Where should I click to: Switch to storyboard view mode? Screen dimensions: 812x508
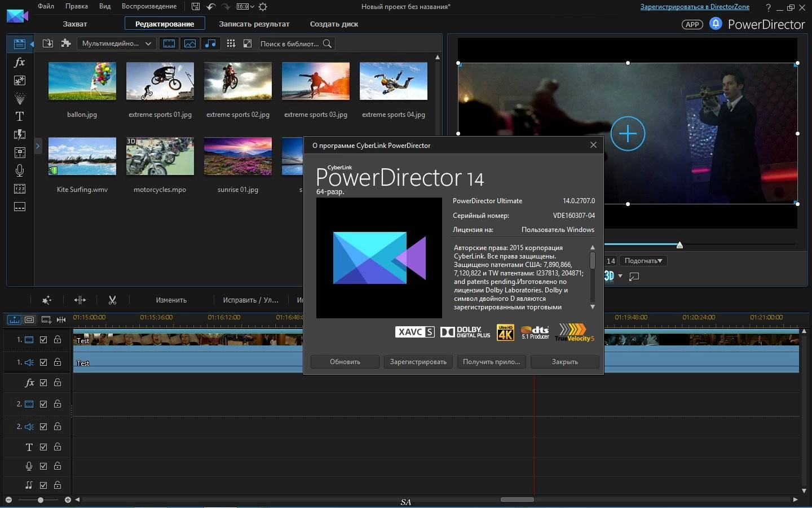click(29, 320)
